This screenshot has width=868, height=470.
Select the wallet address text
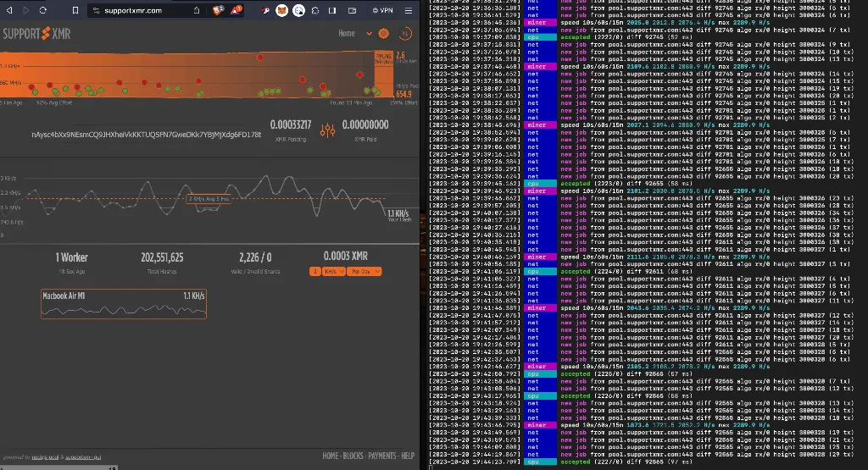click(x=146, y=135)
